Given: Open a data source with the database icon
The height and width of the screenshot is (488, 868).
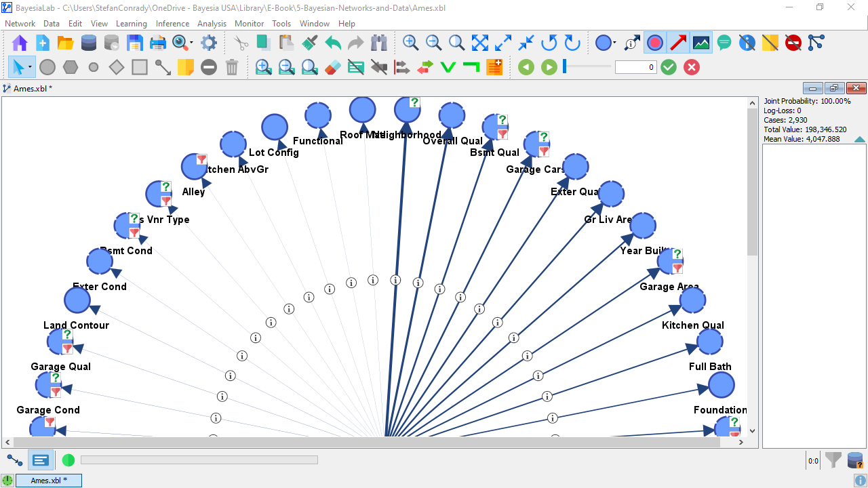Looking at the screenshot, I should point(88,43).
